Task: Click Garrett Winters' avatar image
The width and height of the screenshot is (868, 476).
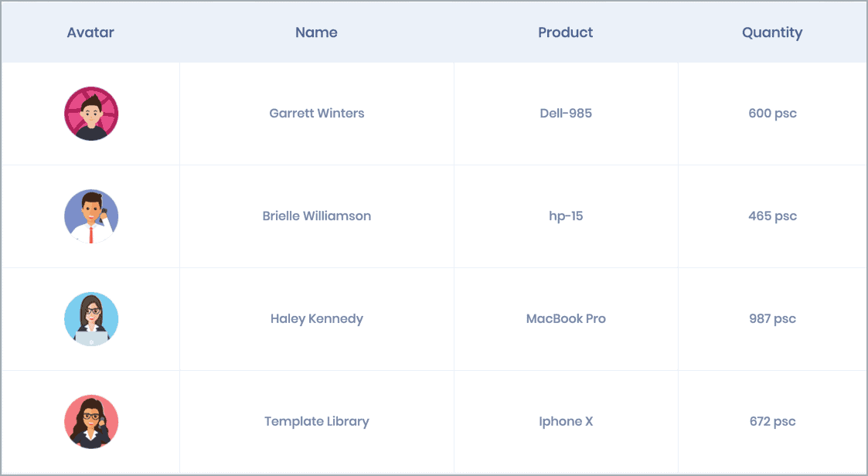Action: point(90,113)
